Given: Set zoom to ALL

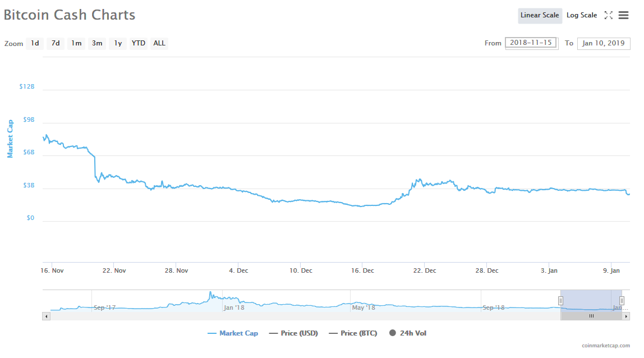Looking at the screenshot, I should [x=159, y=43].
